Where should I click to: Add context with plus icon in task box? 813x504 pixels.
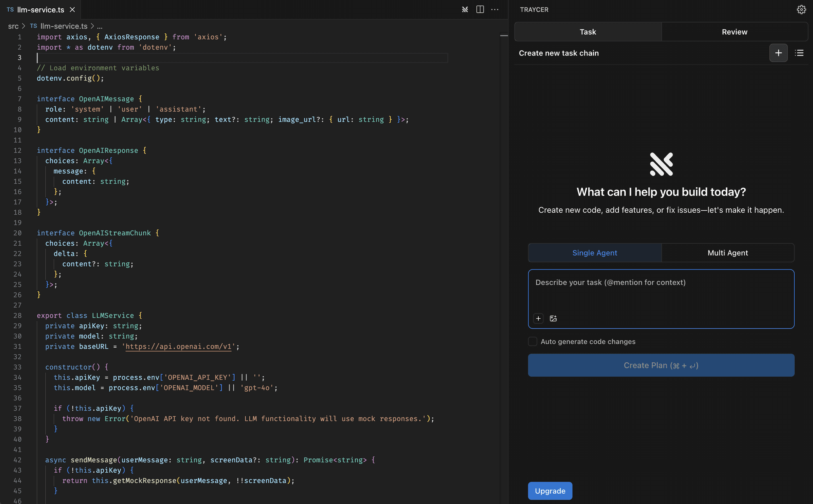point(538,318)
